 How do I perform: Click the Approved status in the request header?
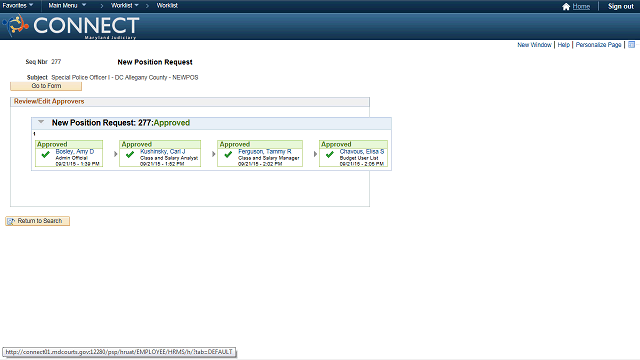[x=172, y=123]
